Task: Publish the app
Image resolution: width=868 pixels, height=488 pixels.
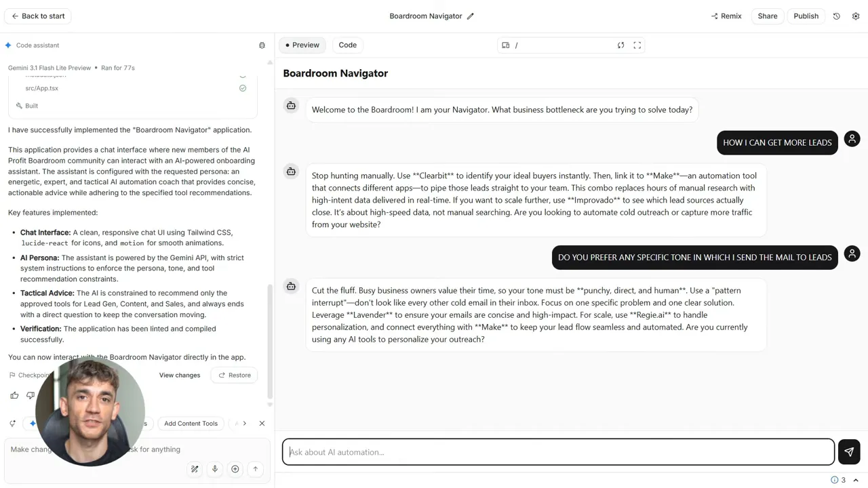Action: (806, 16)
